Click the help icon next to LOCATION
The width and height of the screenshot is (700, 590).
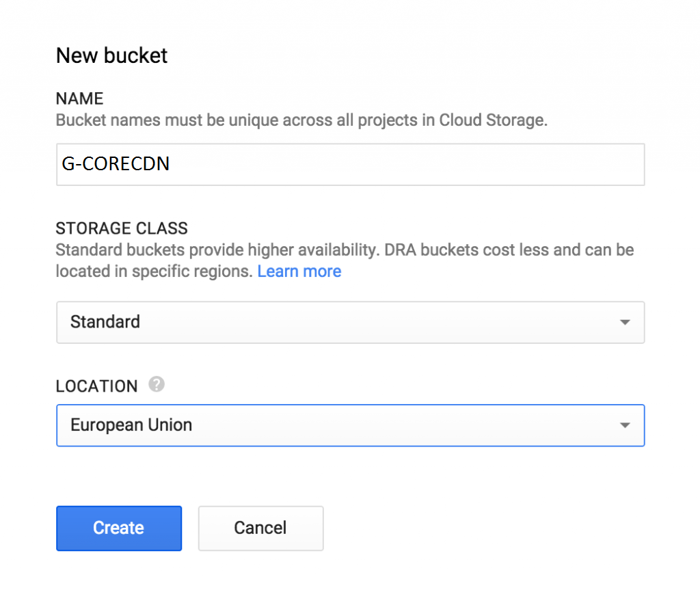tap(156, 385)
